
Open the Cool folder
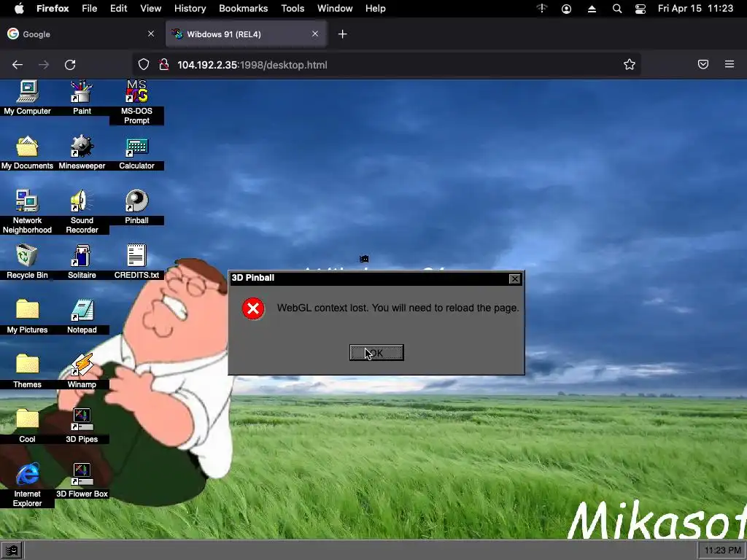(27, 426)
